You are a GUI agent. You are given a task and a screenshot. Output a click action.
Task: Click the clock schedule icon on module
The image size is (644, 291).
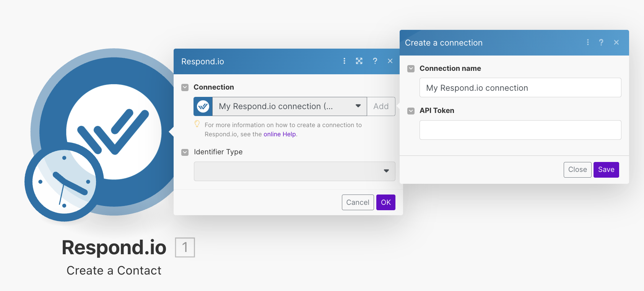(64, 182)
